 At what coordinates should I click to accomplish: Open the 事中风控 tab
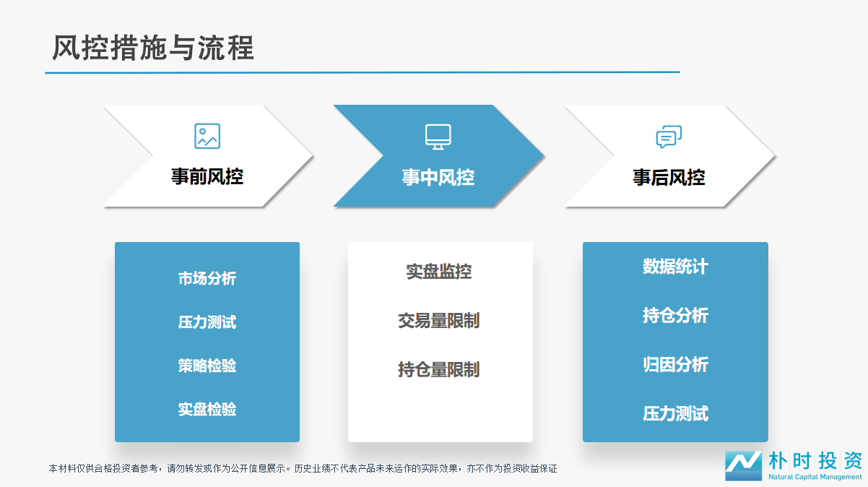pos(438,178)
